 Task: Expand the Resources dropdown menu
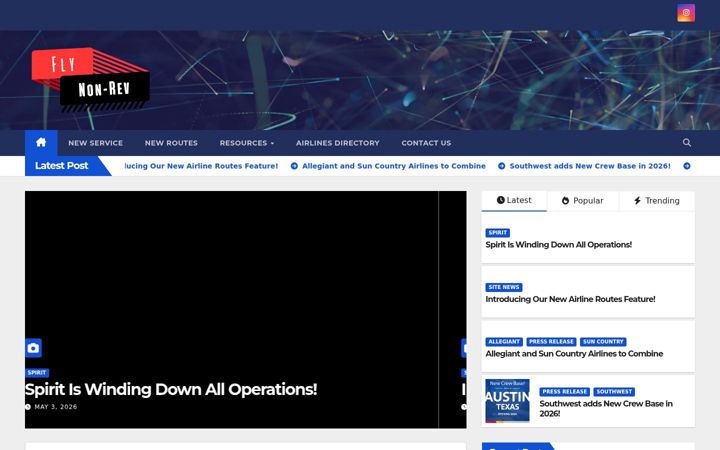coord(247,143)
